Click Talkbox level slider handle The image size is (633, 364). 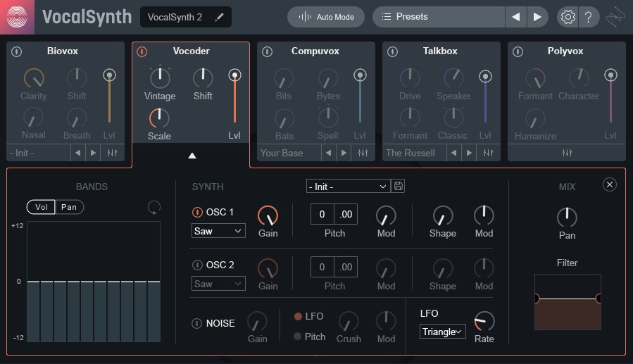[x=485, y=76]
